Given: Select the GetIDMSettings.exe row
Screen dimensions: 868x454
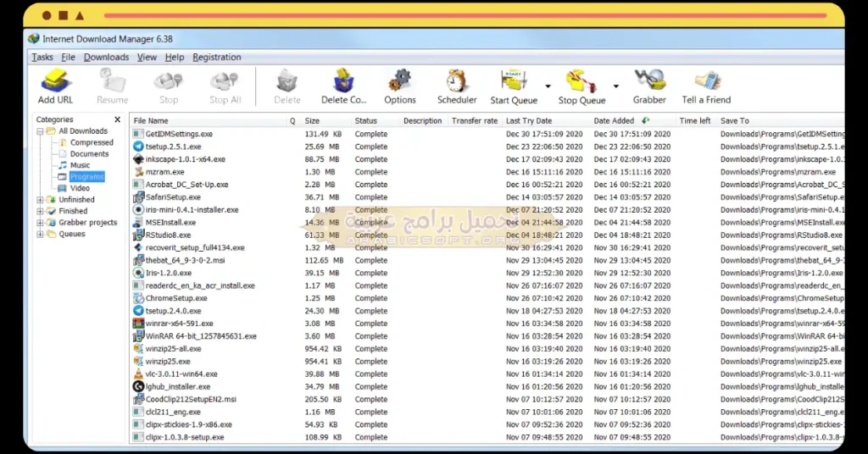Looking at the screenshot, I should [487, 134].
